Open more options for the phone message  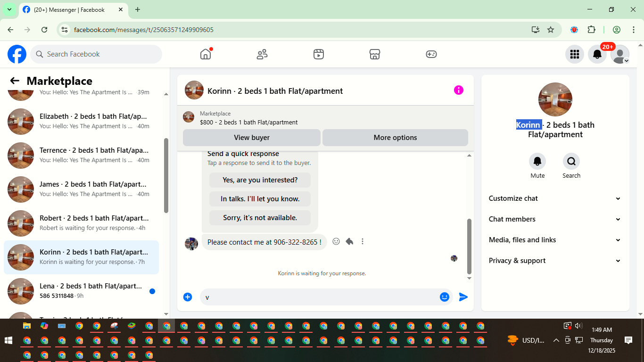tap(363, 241)
